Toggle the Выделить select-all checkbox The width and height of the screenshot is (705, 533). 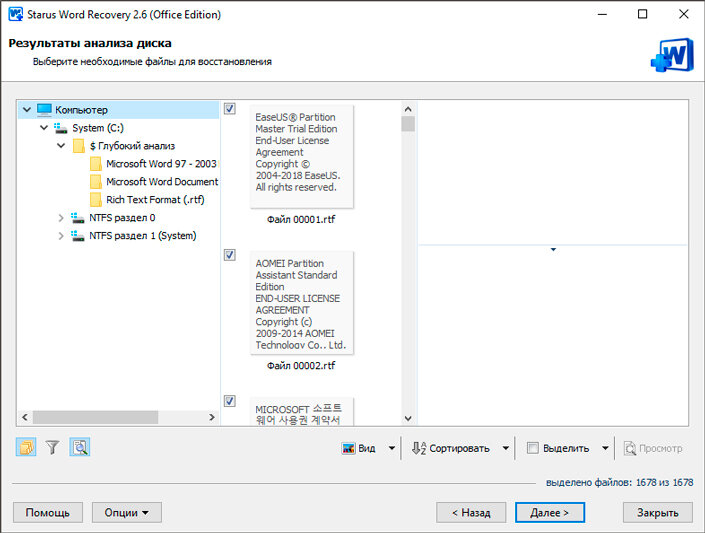point(533,448)
